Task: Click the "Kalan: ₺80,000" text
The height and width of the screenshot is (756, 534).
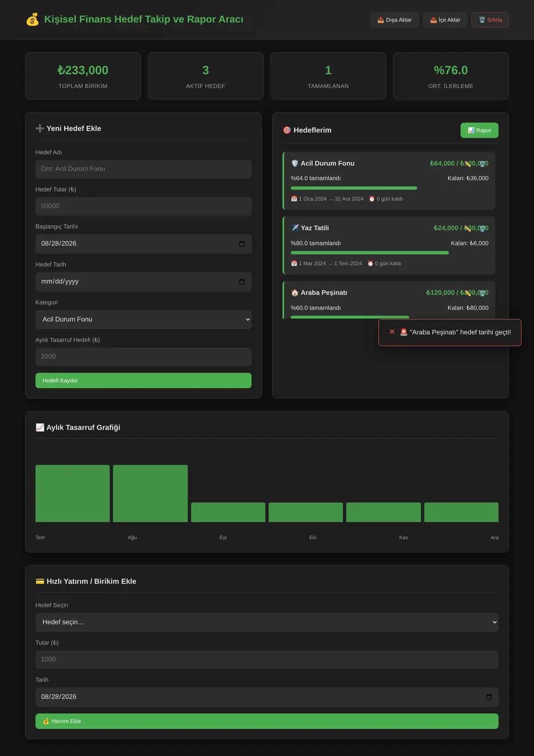Action: click(468, 308)
